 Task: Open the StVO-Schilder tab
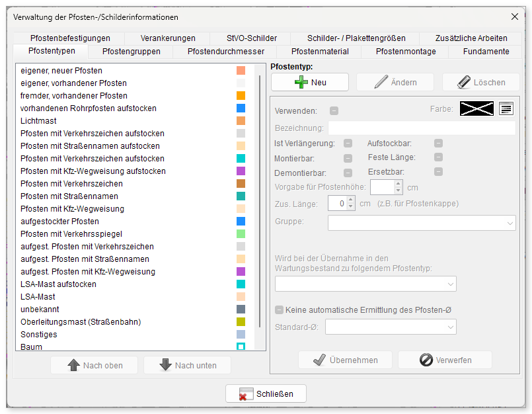coord(251,38)
